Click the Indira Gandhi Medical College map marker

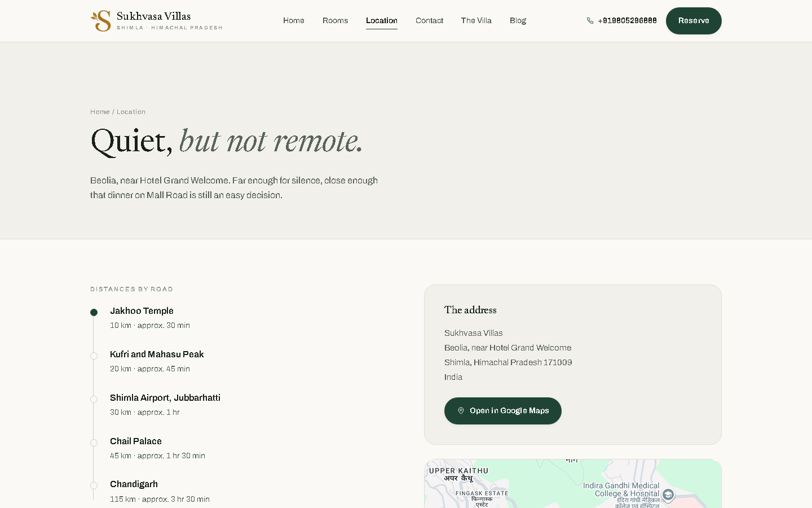pos(668,495)
